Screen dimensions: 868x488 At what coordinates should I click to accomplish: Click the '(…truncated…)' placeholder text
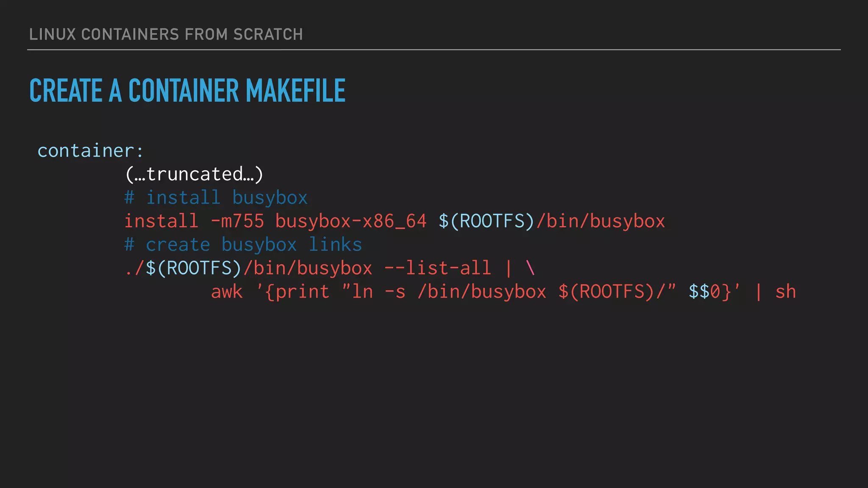pos(194,174)
